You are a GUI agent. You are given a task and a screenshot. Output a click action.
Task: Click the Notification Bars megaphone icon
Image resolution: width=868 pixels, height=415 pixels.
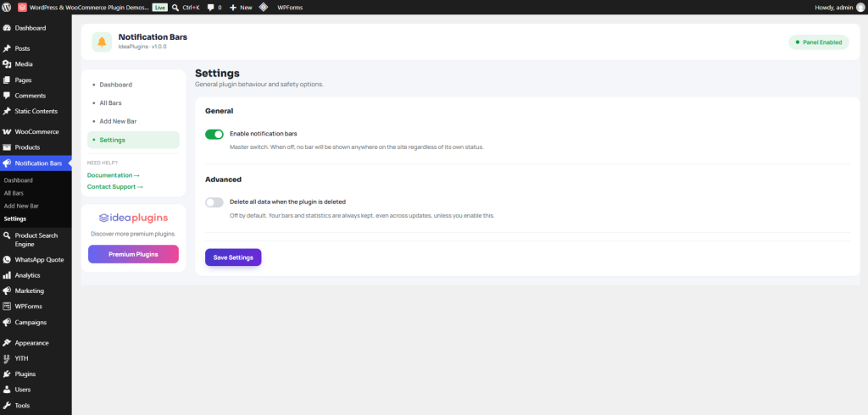7,163
